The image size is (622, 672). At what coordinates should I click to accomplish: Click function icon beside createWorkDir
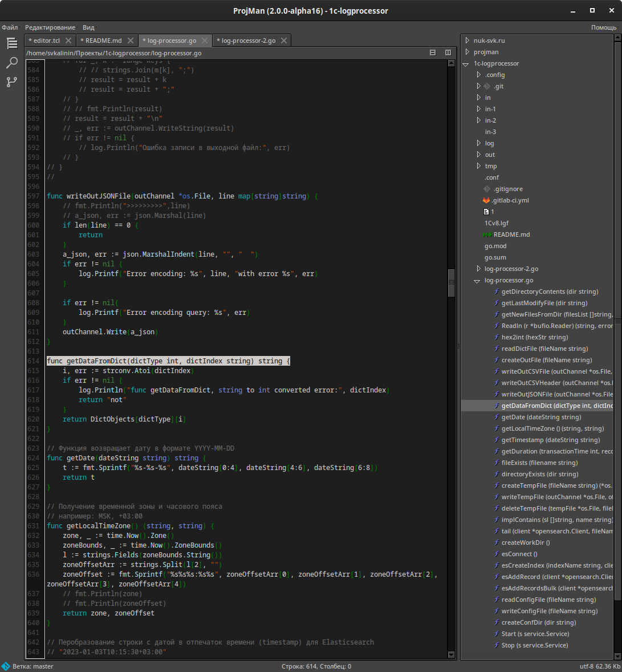[x=497, y=543]
